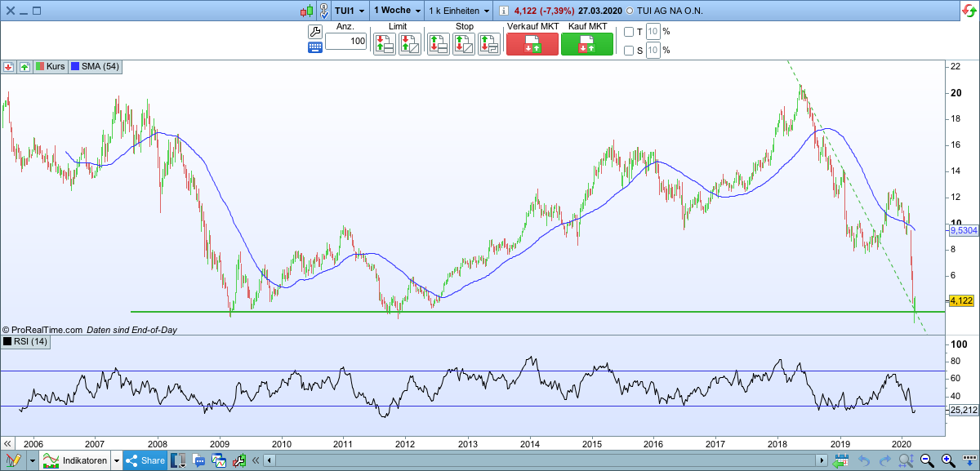Screen dimensions: 980x471
Task: Expand the Indikatoren dropdown arrow
Action: tap(116, 460)
